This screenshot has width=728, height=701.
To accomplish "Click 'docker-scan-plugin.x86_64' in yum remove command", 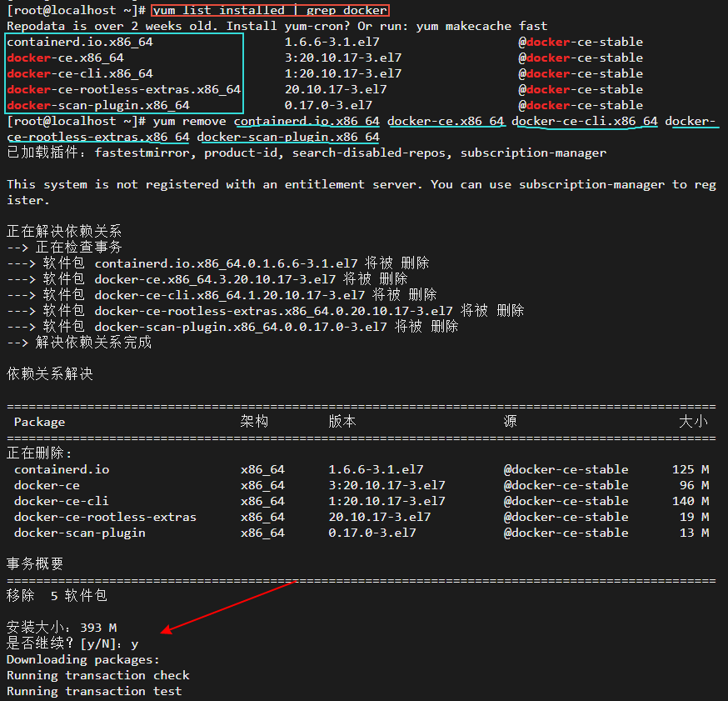I will coord(288,137).
